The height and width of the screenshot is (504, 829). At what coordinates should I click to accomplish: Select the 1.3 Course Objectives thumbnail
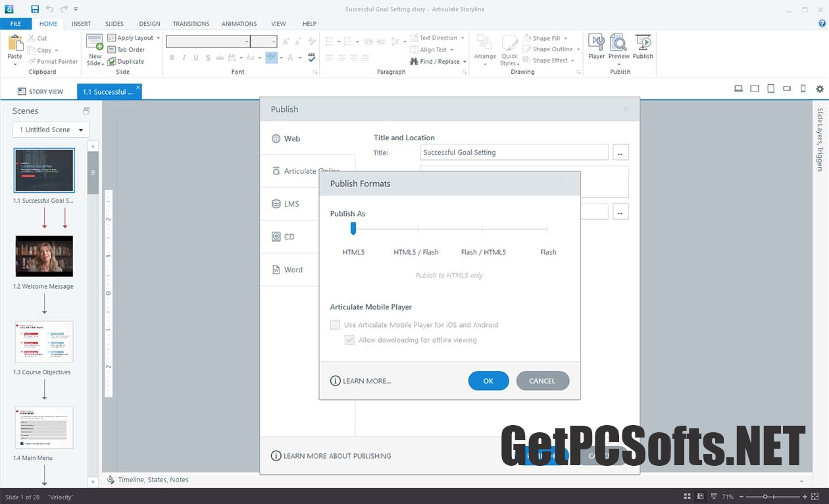pyautogui.click(x=44, y=341)
